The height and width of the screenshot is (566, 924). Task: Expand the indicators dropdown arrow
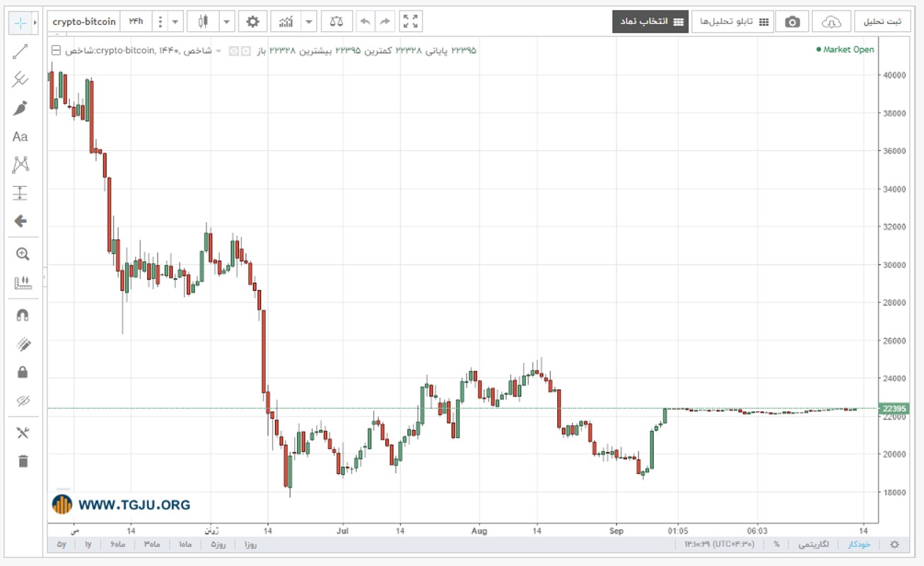[309, 21]
